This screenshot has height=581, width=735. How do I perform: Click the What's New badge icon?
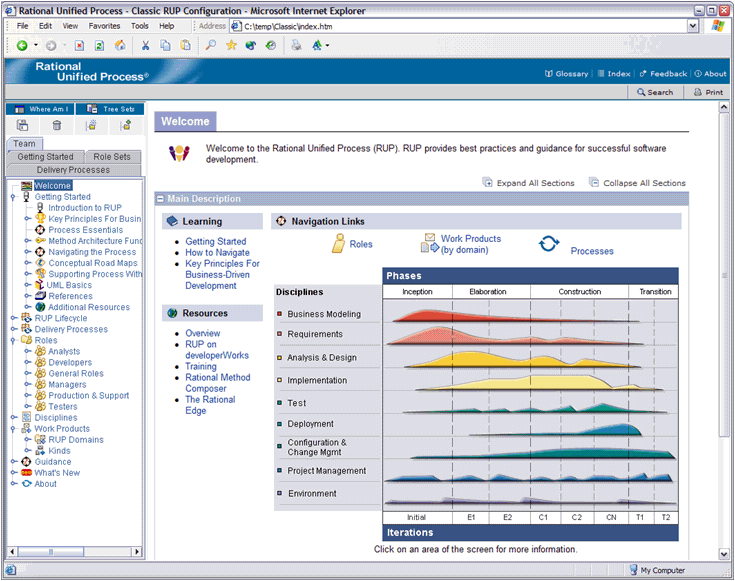tap(26, 473)
